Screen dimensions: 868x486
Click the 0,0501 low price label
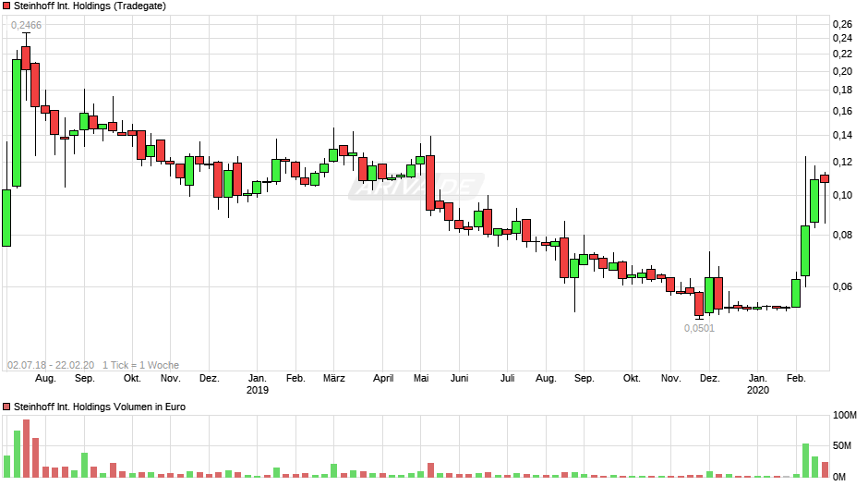(699, 328)
